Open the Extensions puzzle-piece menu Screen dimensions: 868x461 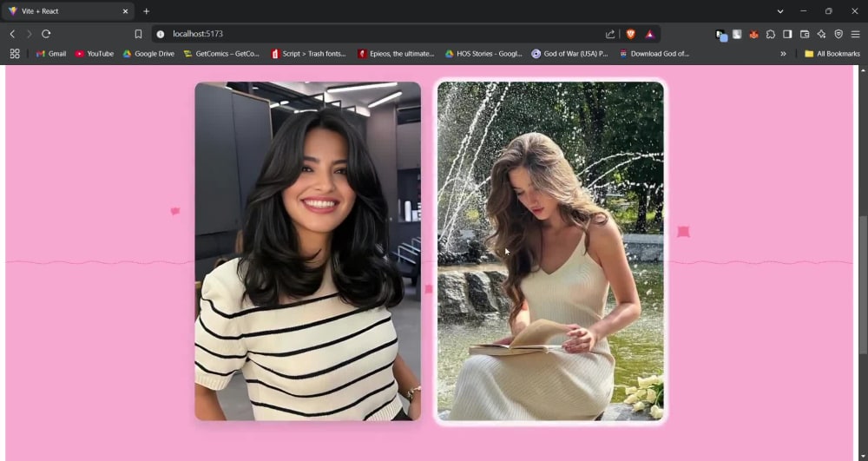(771, 34)
